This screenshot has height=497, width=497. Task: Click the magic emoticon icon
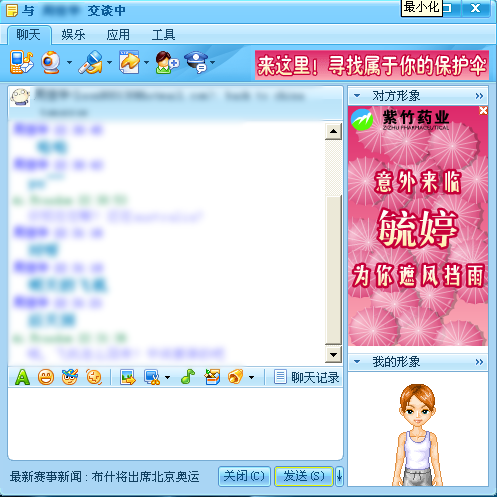click(x=70, y=377)
